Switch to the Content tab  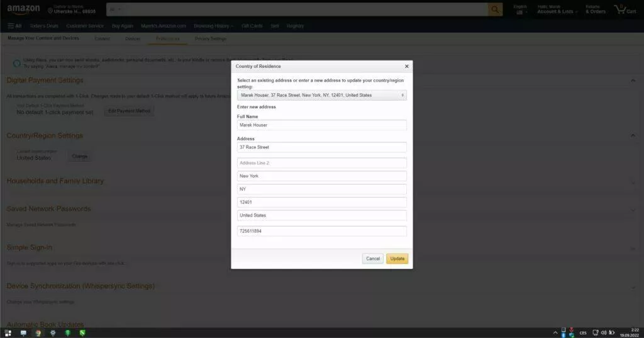[103, 38]
